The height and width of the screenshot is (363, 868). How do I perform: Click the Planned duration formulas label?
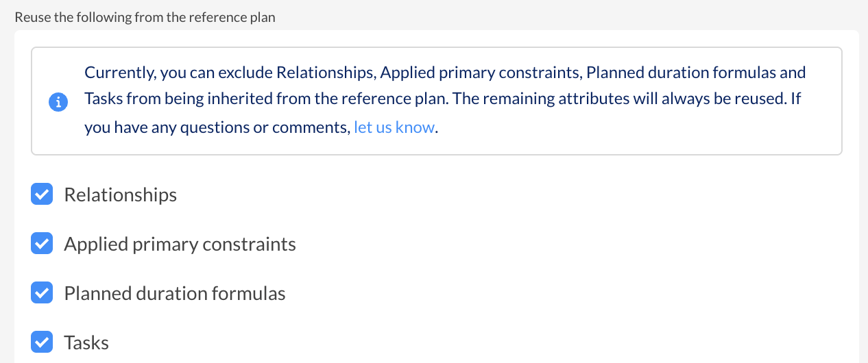(175, 294)
